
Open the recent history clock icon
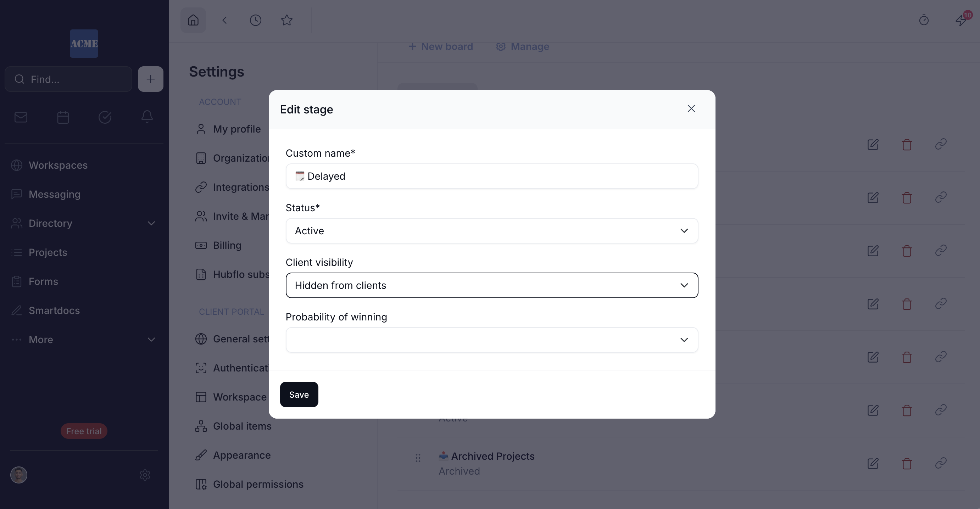(255, 20)
